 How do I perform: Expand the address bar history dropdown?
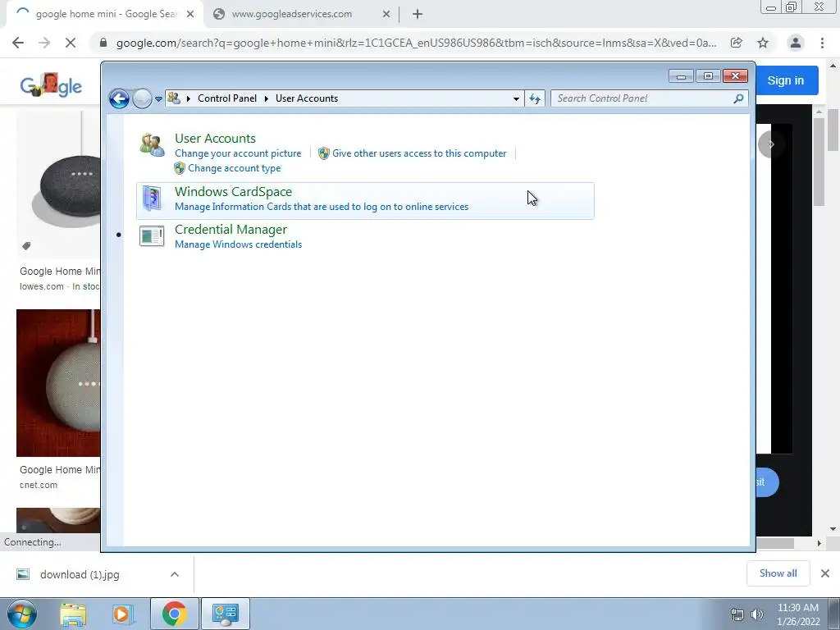pos(516,98)
